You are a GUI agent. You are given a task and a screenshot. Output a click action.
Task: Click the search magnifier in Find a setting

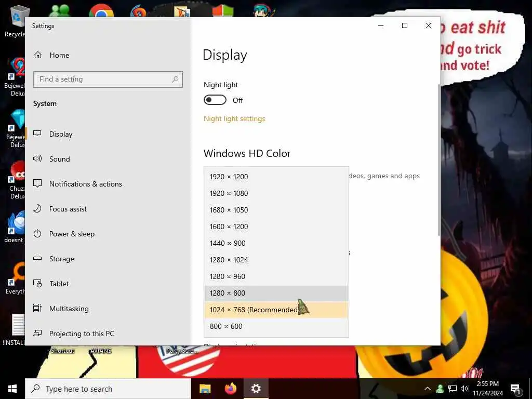tap(175, 79)
